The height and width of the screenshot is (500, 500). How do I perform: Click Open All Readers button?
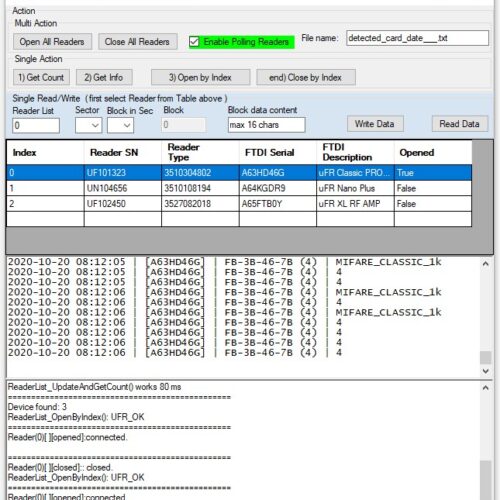(52, 42)
